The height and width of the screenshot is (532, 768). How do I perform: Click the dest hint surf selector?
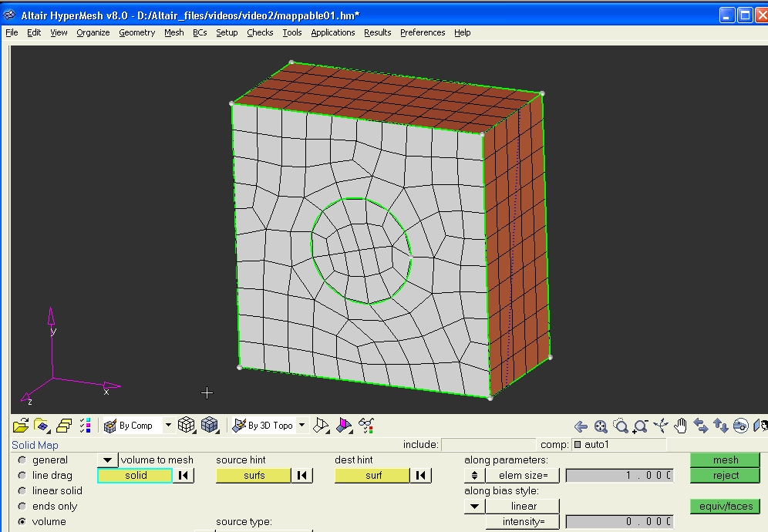(372, 475)
